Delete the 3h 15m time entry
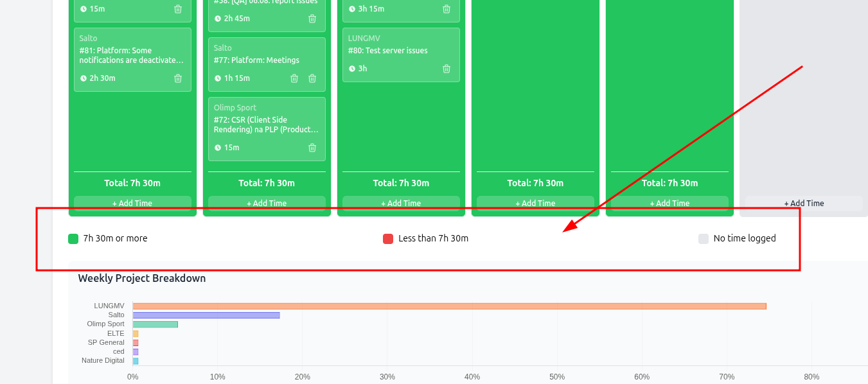 [x=447, y=9]
